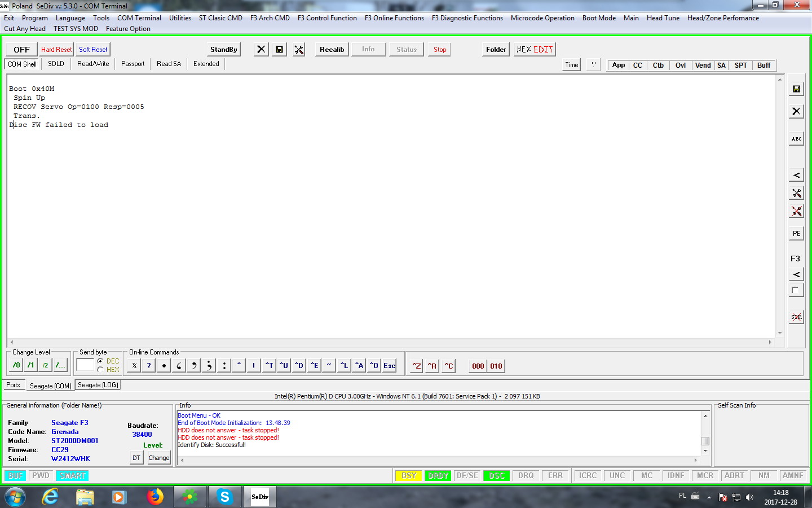Open the F3 Diagnostic Functions menu
The height and width of the screenshot is (508, 812).
click(467, 18)
